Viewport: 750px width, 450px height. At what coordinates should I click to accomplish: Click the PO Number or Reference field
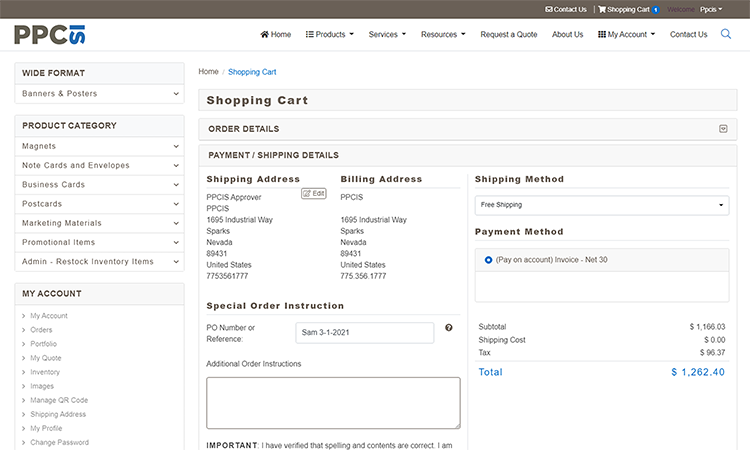(365, 332)
